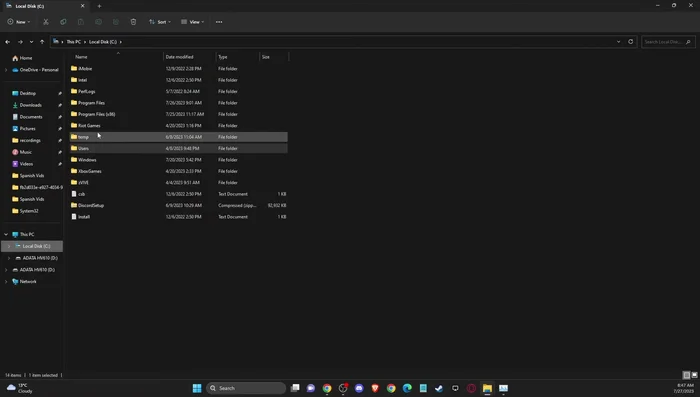Go back with the back arrow
Screen dimensions: 700x397
click(x=8, y=42)
